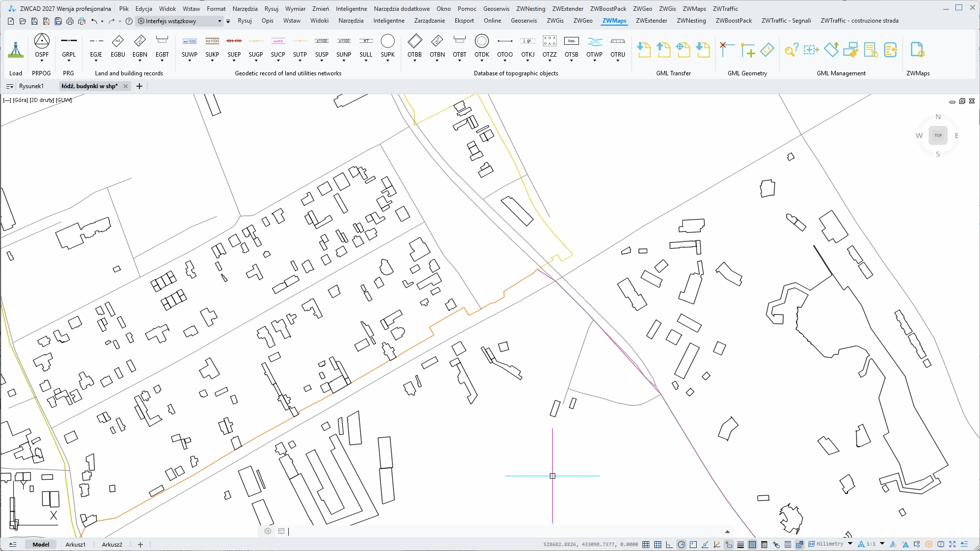Expand the GRPL dropdown arrow
This screenshot has width=980, height=551.
tap(69, 61)
